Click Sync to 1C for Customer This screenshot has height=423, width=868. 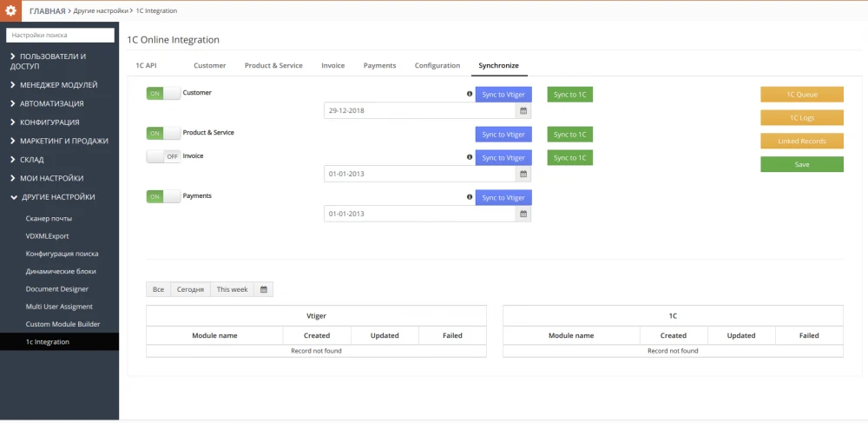tap(570, 94)
